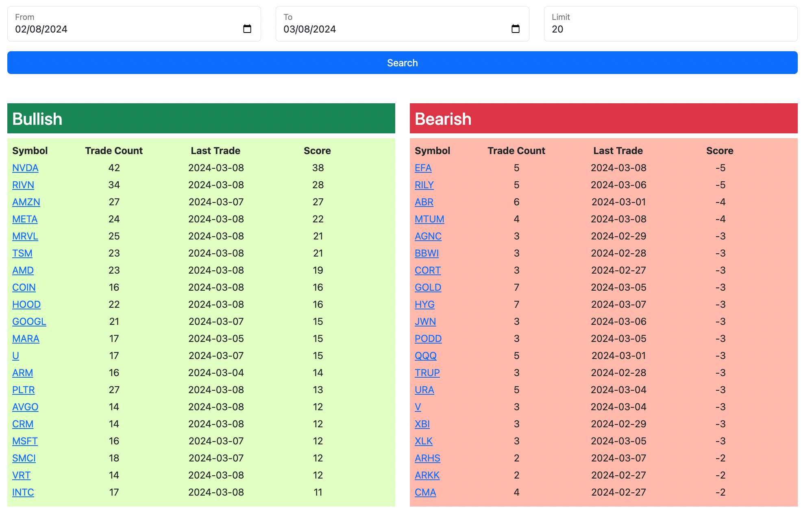Viewport: 812px width, 520px height.
Task: Open the ABR bearish symbol link
Action: [x=424, y=202]
